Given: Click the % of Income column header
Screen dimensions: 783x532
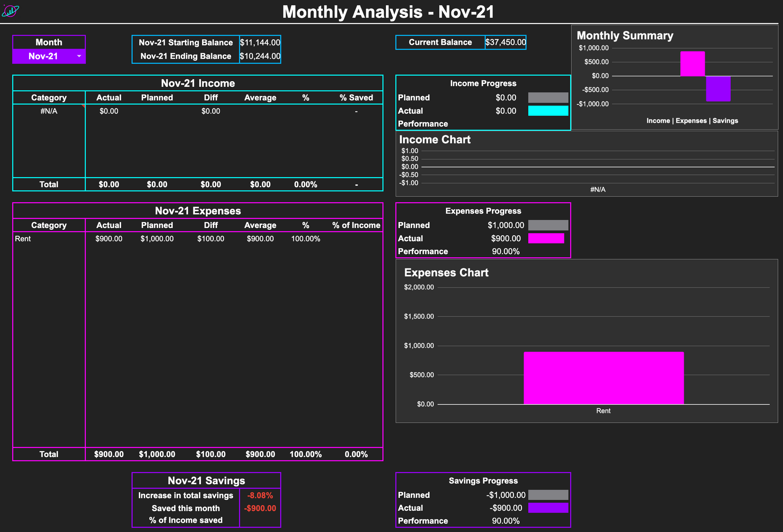Looking at the screenshot, I should click(x=356, y=225).
